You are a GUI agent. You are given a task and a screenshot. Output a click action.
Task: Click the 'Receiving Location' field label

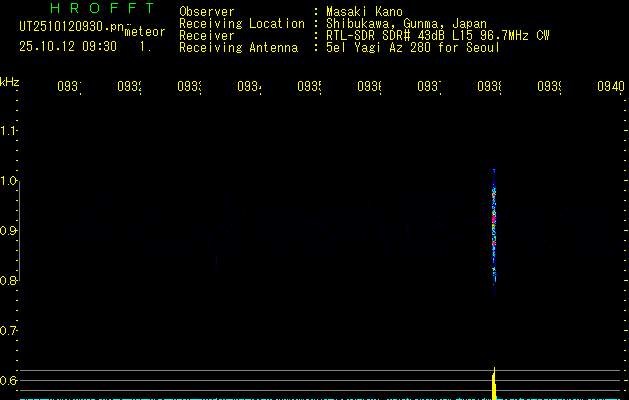click(242, 24)
